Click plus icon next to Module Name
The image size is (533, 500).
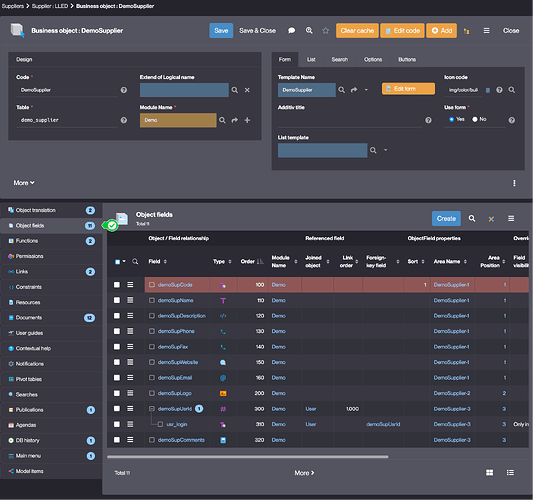point(247,120)
